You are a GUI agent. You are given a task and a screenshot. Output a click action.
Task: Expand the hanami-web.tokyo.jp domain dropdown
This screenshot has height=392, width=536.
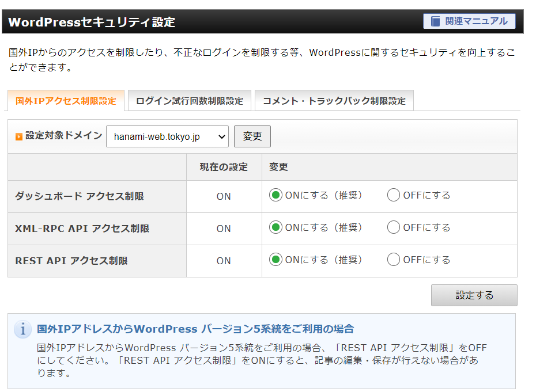[167, 136]
